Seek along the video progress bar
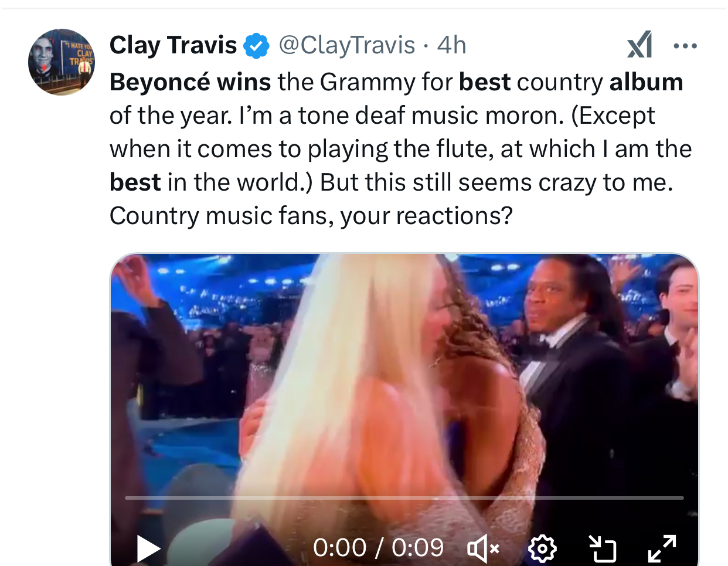 [x=404, y=498]
